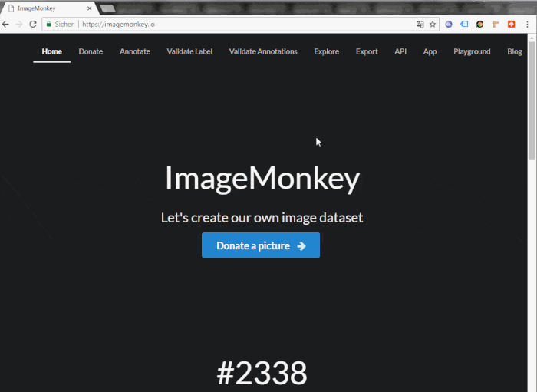
Task: Click the vertical scrollbar thumb
Action: coord(532,101)
